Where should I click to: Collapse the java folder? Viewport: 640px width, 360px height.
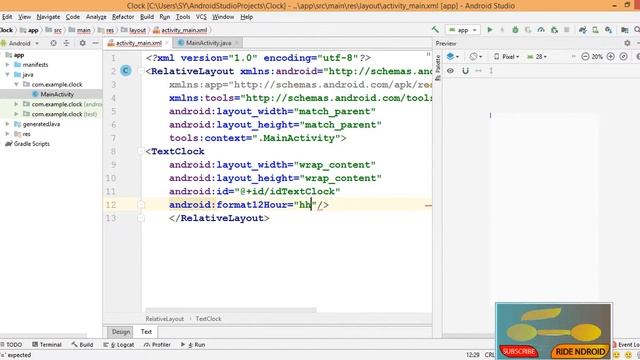[7, 74]
